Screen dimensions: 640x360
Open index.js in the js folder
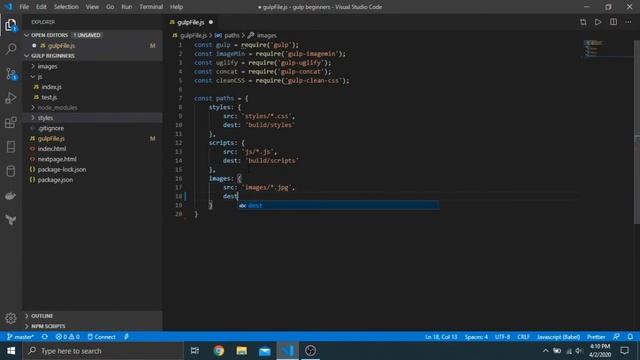92,87
